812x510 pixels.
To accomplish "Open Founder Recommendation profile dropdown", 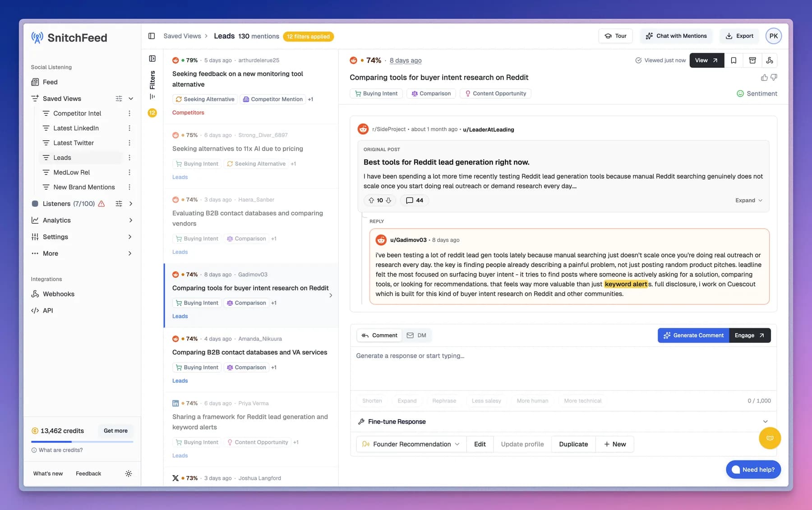I will pos(411,444).
